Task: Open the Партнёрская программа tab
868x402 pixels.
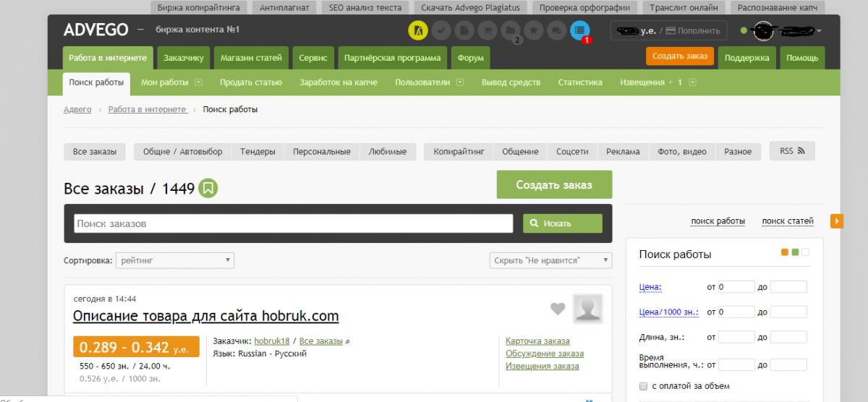Action: point(393,58)
